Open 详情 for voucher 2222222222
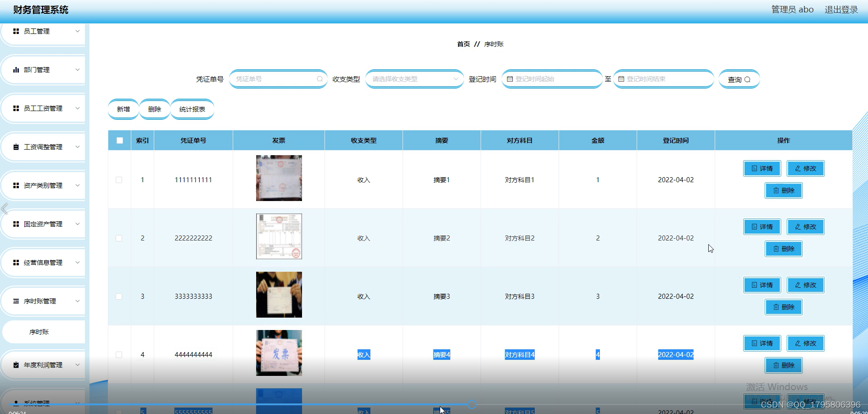The height and width of the screenshot is (414, 868). tap(762, 227)
